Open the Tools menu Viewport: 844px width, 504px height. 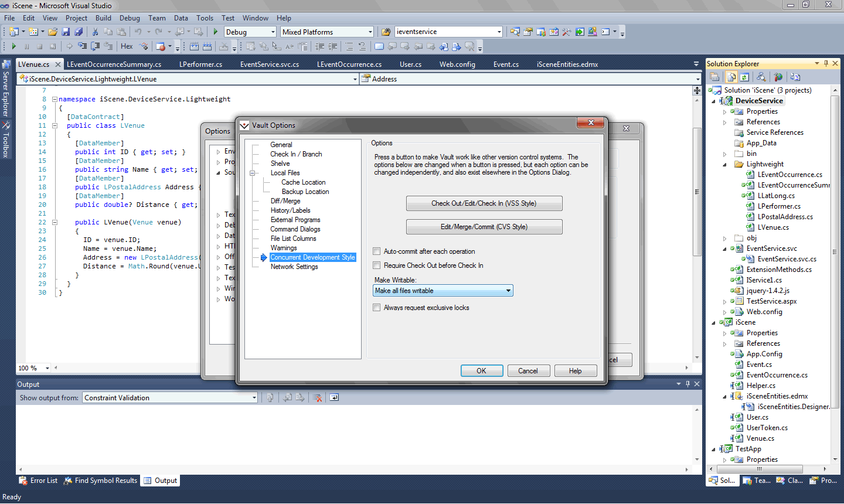205,18
